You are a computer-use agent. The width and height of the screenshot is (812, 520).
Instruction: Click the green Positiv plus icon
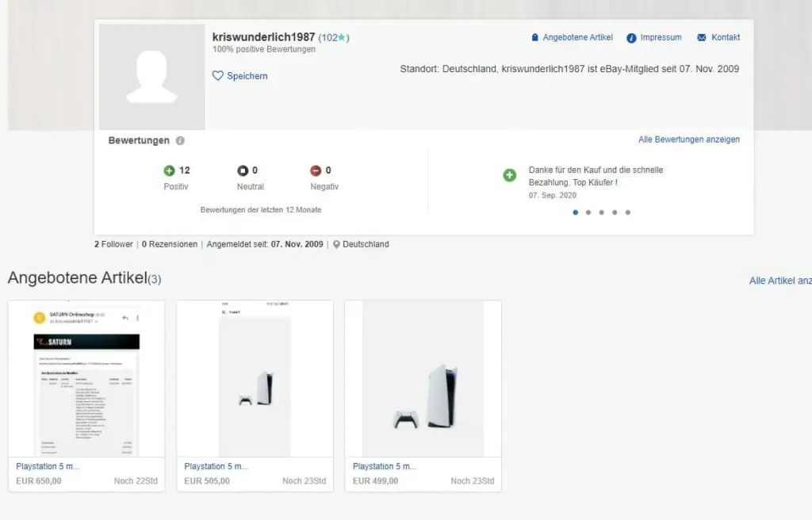point(169,170)
